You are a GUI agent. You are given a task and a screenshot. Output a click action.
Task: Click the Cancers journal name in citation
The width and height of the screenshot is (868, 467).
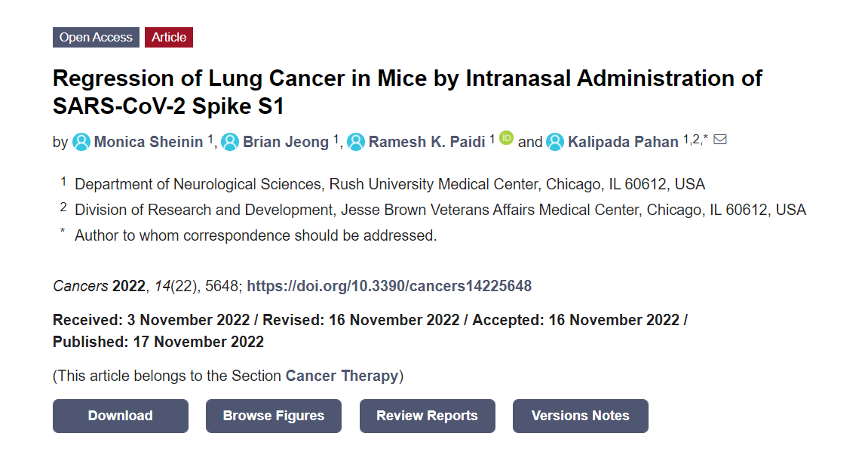tap(80, 286)
